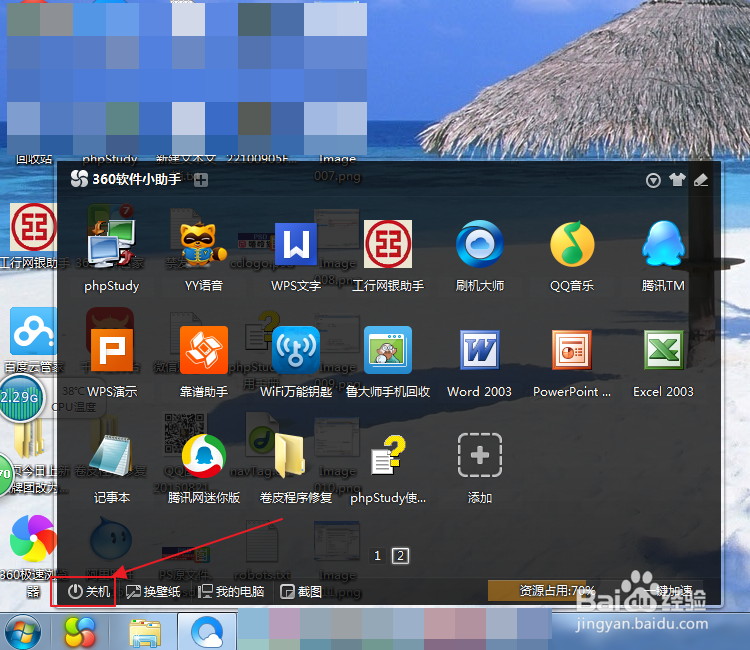Click the 2.29G memory floating ball

click(x=19, y=397)
